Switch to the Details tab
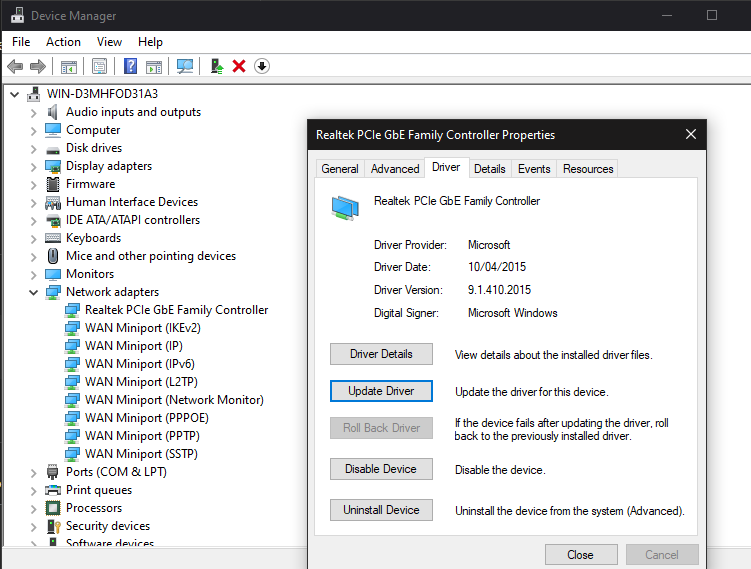Screen dimensions: 751x569 489,169
